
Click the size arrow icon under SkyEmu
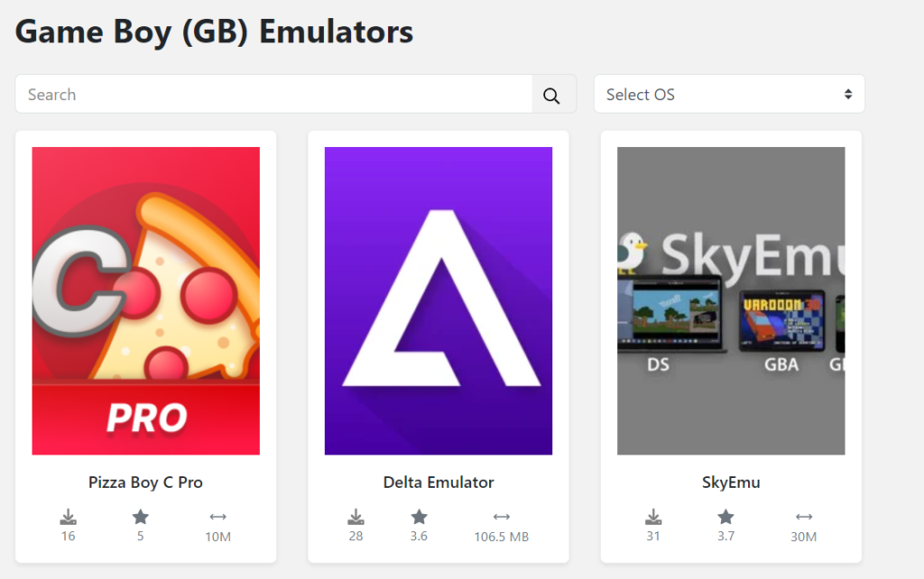point(802,516)
